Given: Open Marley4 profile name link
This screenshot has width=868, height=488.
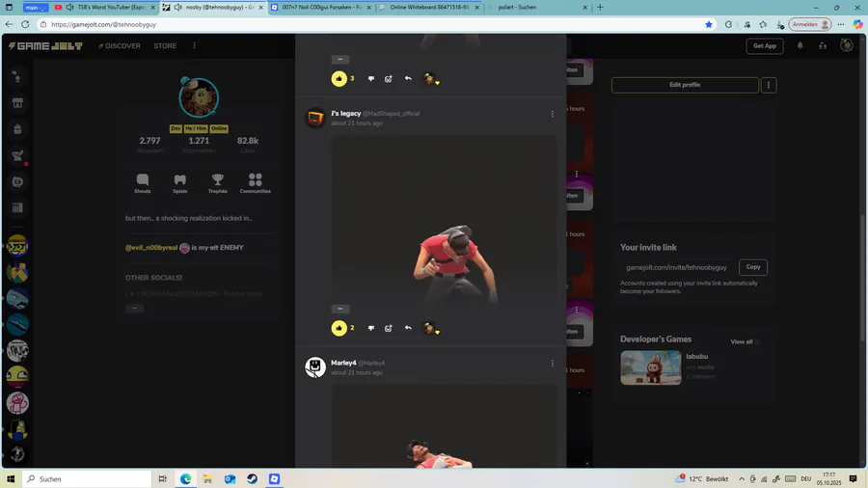Looking at the screenshot, I should [x=343, y=363].
